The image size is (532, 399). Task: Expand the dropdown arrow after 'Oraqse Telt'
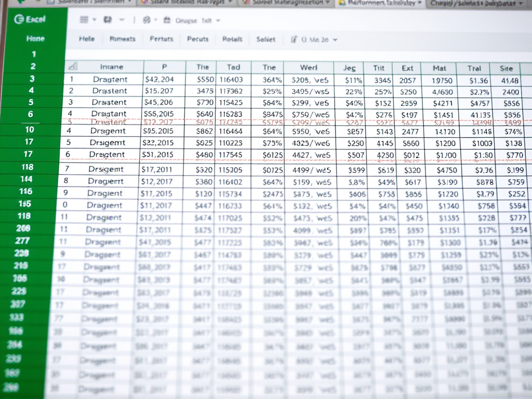click(218, 21)
